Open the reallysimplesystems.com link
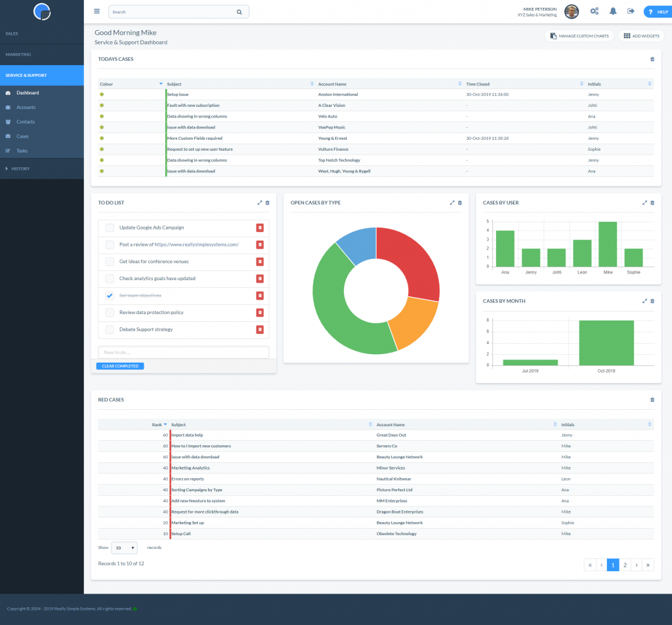Viewport: 672px width, 625px height. coord(196,245)
